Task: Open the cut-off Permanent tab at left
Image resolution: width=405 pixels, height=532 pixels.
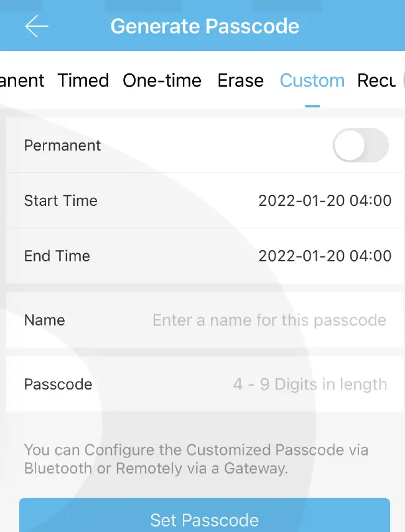Action: coord(22,81)
